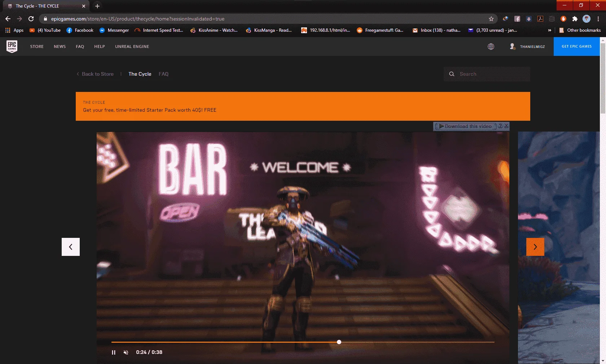
Task: Pause the trailer video
Action: [x=114, y=352]
